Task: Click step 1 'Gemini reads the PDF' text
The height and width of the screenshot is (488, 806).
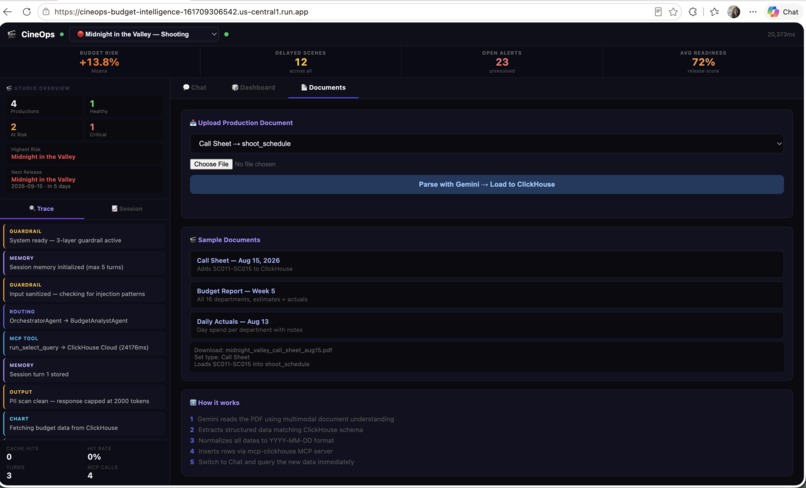Action: (x=296, y=419)
